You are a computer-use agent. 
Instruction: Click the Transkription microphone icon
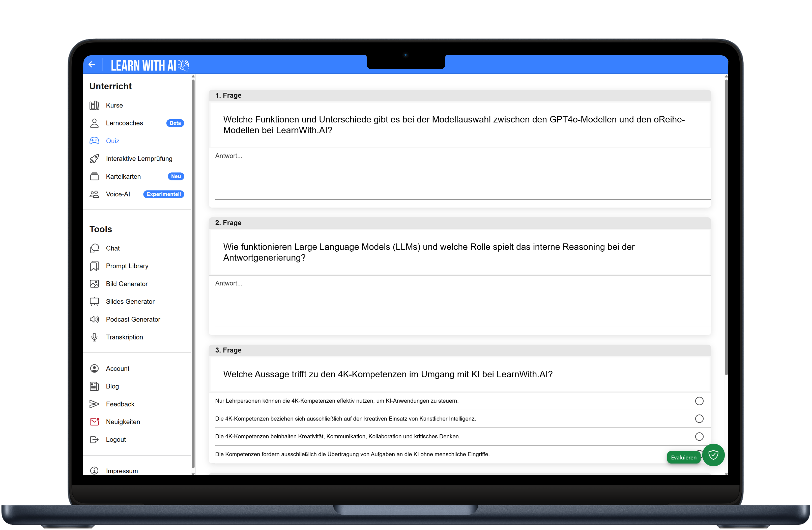(94, 337)
